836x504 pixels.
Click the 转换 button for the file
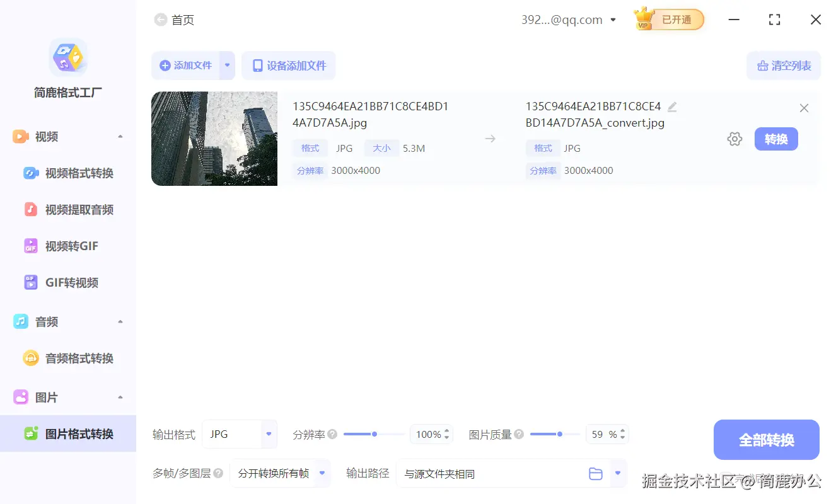(x=776, y=139)
